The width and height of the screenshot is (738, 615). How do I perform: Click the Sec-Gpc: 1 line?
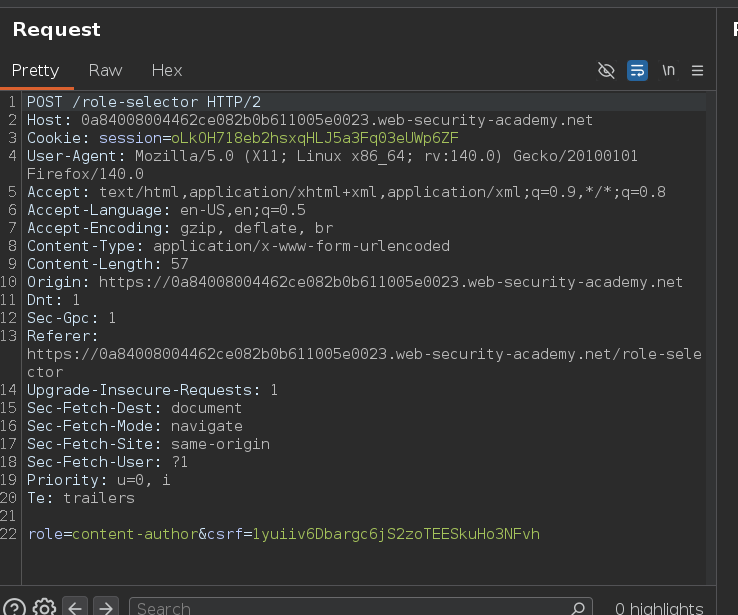(x=71, y=318)
